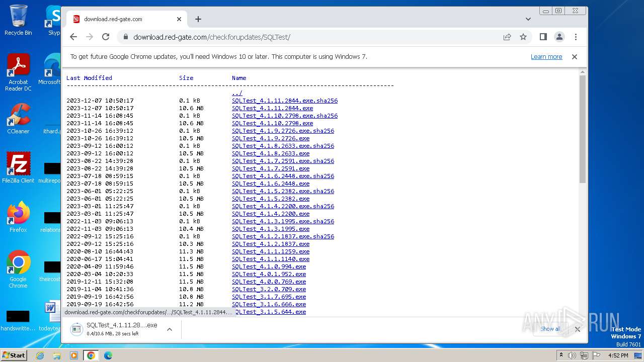This screenshot has width=644, height=362.
Task: Download SQLTest_4.1.11.2844.exe.sha256
Action: (285, 101)
